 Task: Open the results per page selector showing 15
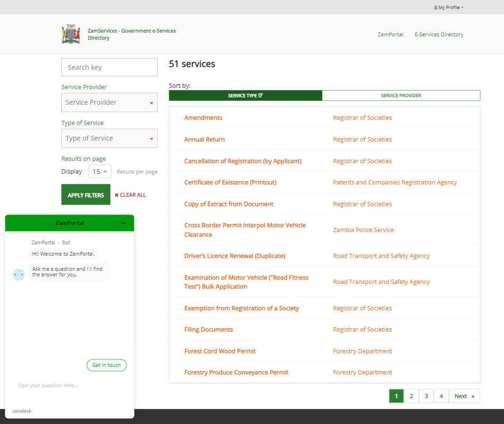pos(100,172)
